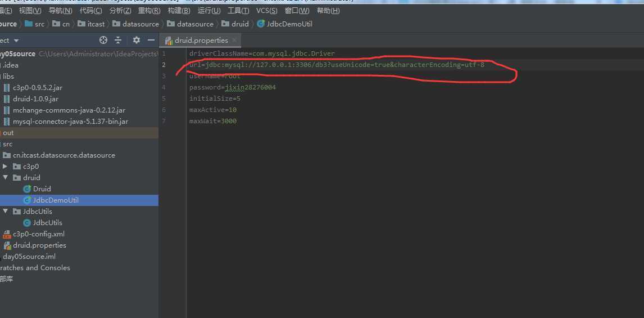Viewport: 644px width, 318px height.
Task: Expand the c3p0 package arrow
Action: tap(5, 167)
